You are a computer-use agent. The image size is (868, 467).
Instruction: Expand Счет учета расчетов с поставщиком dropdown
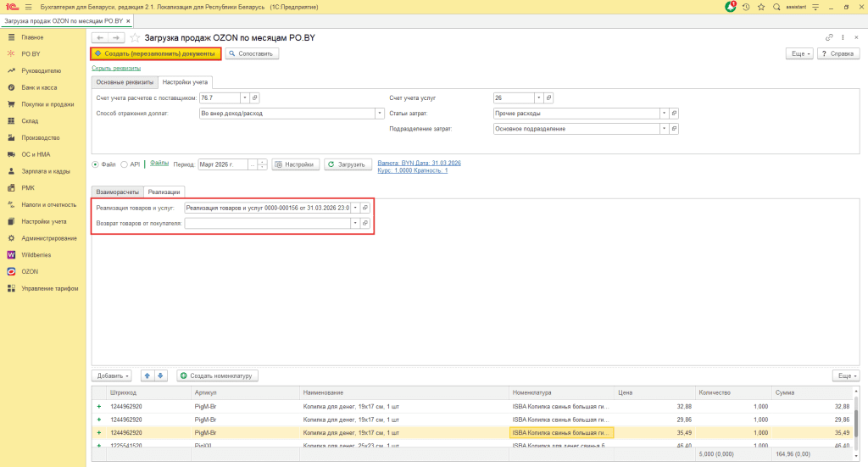tap(245, 98)
